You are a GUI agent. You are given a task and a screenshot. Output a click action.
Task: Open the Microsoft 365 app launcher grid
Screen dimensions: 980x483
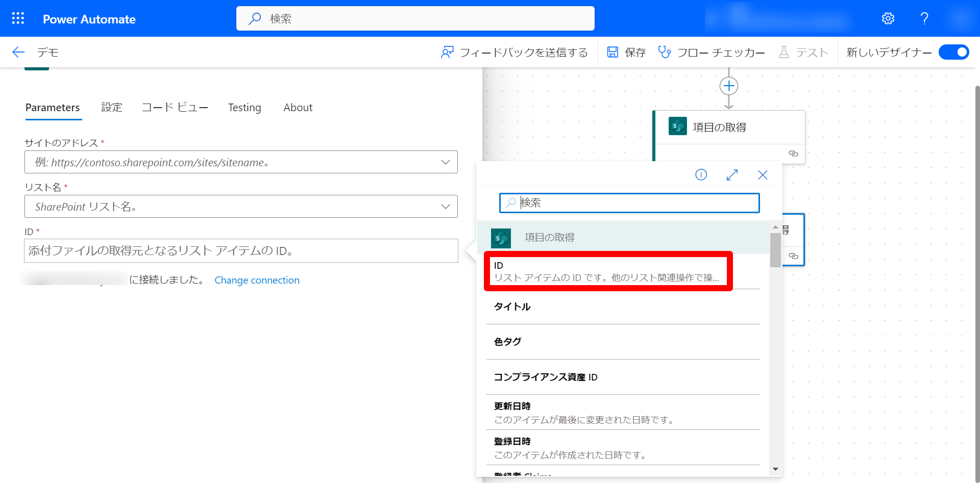point(17,18)
